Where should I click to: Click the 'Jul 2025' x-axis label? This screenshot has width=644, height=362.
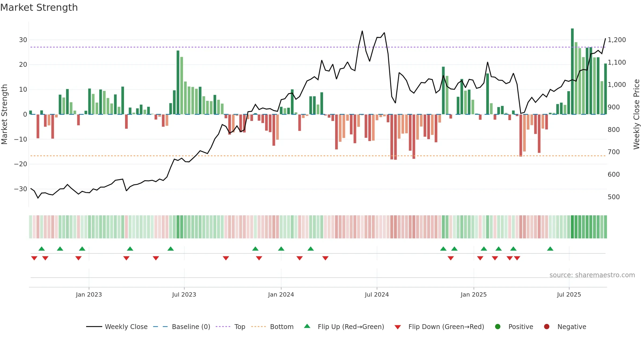[x=569, y=294]
